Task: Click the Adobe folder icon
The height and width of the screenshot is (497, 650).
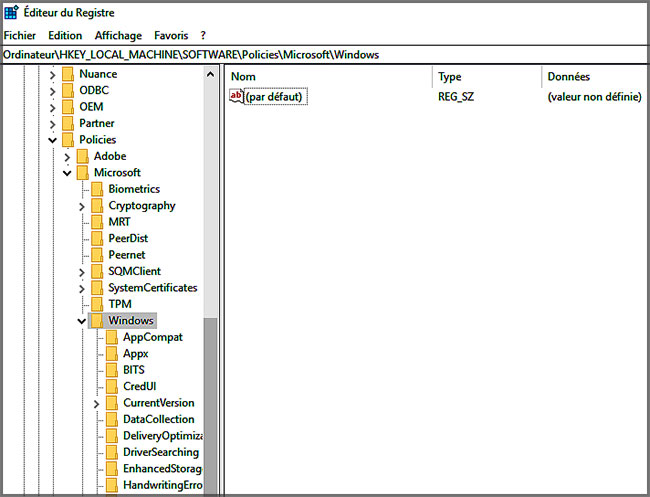Action: (x=82, y=156)
